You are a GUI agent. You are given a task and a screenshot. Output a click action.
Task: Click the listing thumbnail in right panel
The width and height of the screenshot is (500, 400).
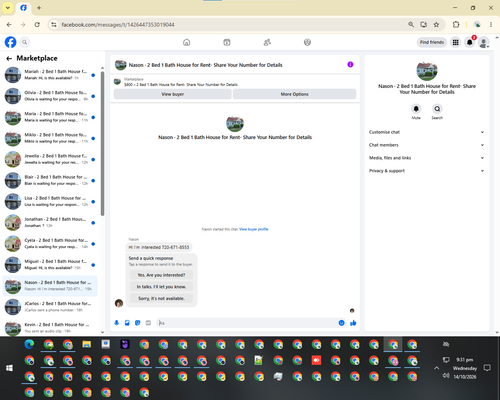[x=427, y=70]
